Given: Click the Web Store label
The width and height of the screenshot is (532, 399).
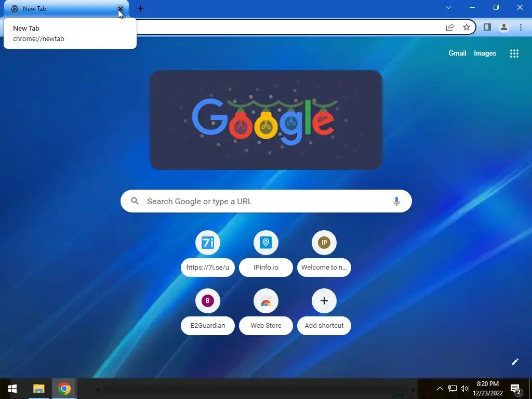Looking at the screenshot, I should 266,325.
